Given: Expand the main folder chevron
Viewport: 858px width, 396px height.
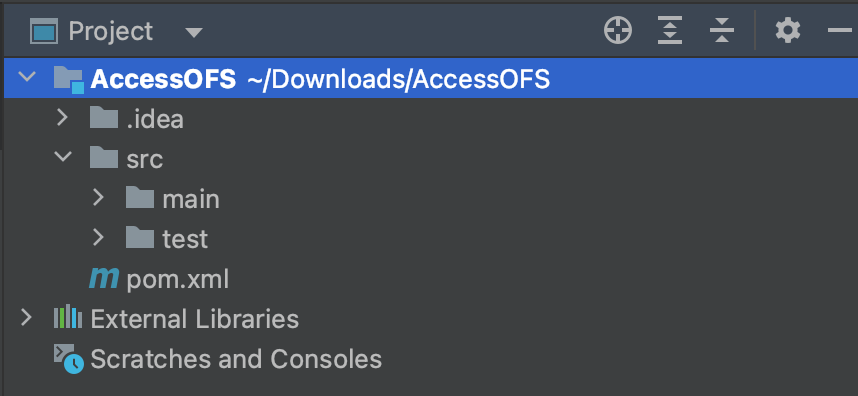Looking at the screenshot, I should [x=98, y=197].
